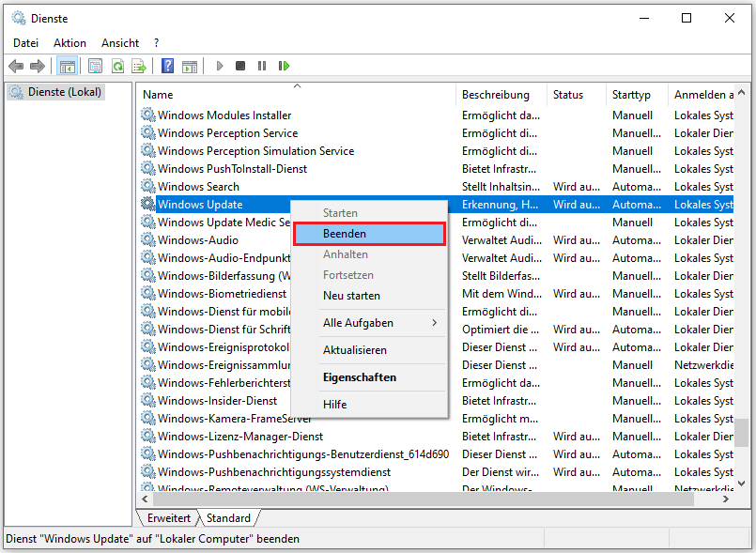The image size is (756, 553).
Task: Click the vertical scrollbar up arrow
Action: tap(742, 92)
